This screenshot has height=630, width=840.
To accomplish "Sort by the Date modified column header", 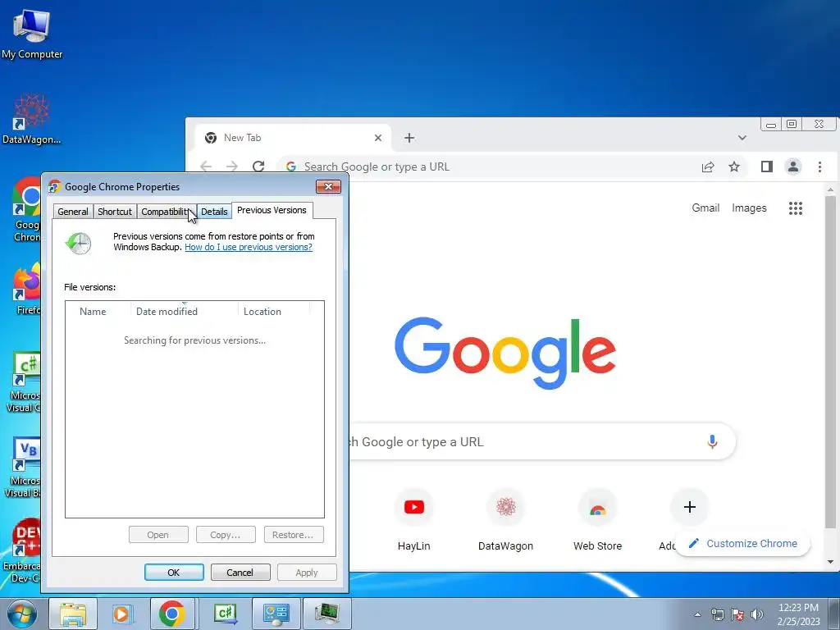I will coord(185,311).
